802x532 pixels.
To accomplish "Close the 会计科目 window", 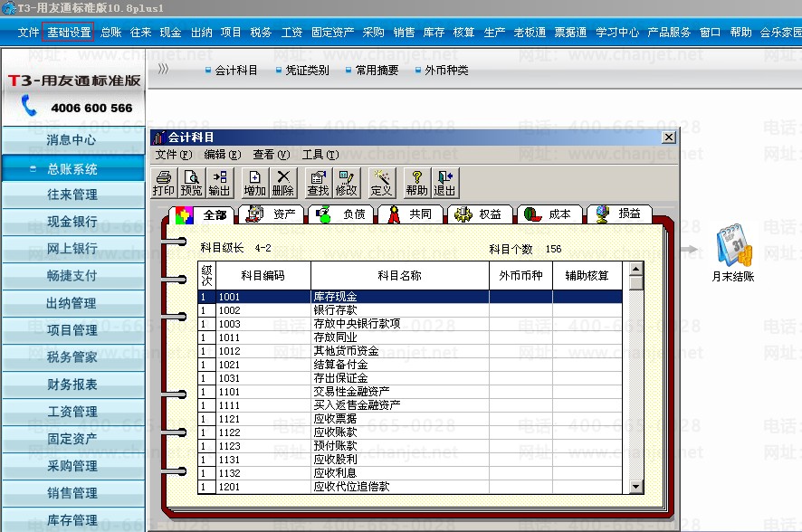I will tap(669, 137).
